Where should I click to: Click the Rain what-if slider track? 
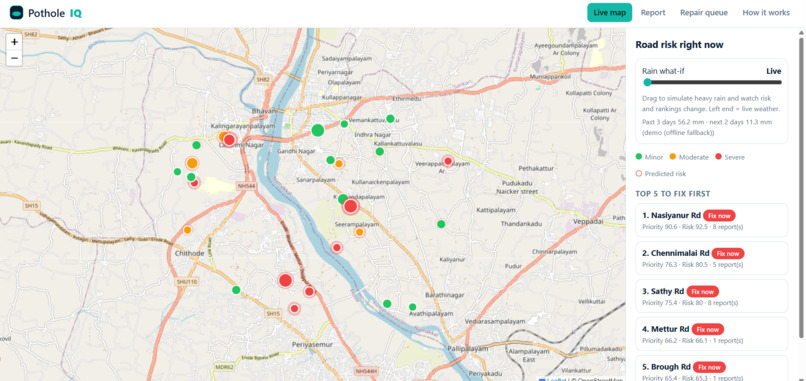[x=712, y=82]
